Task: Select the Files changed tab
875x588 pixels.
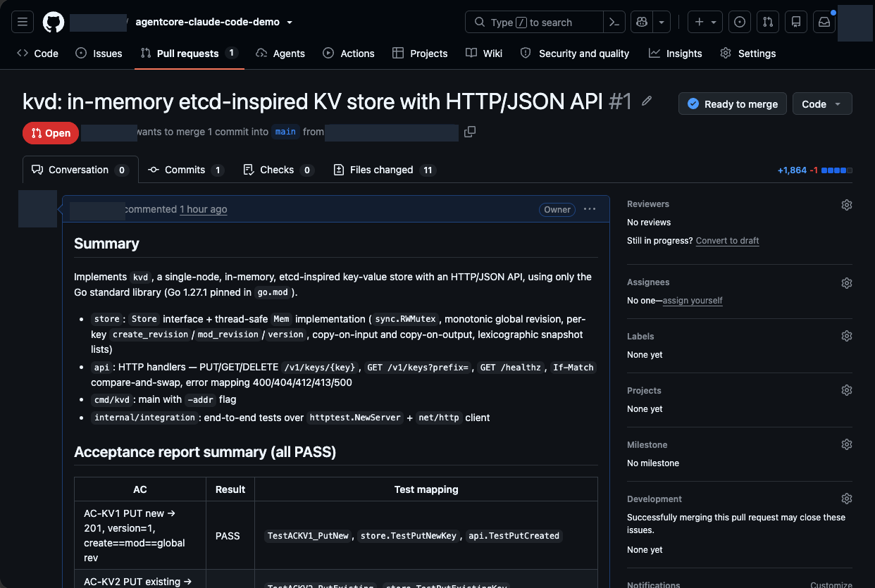Action: 385,170
